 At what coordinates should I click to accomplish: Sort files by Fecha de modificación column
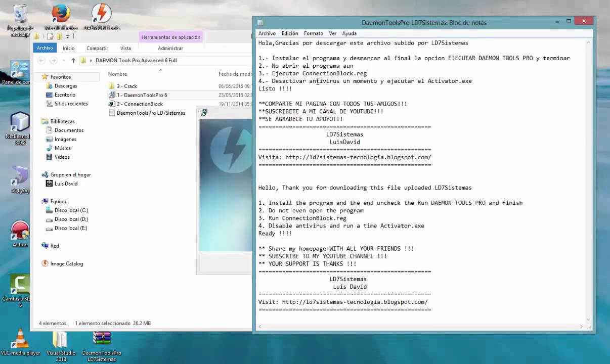(235, 74)
